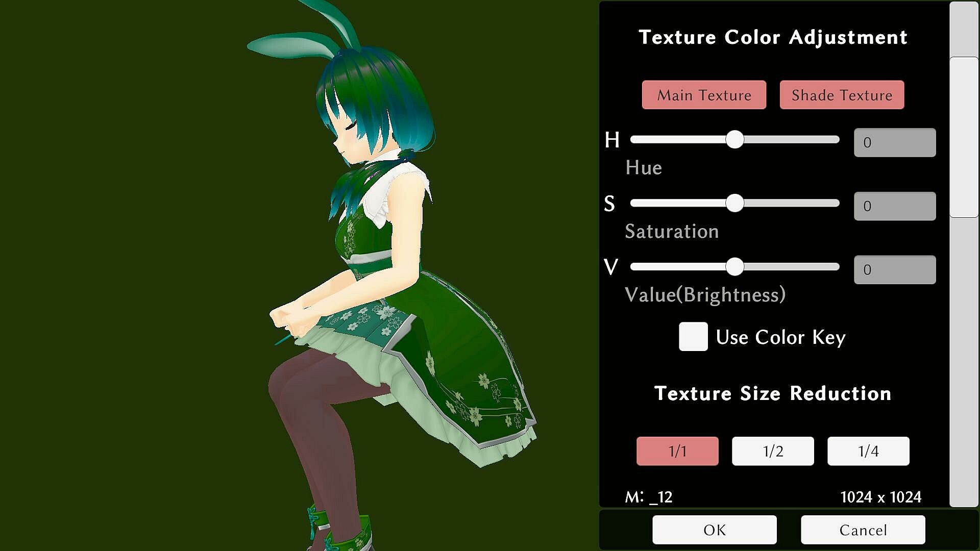Select 1/2 texture size reduction
The image size is (980, 551).
(773, 451)
